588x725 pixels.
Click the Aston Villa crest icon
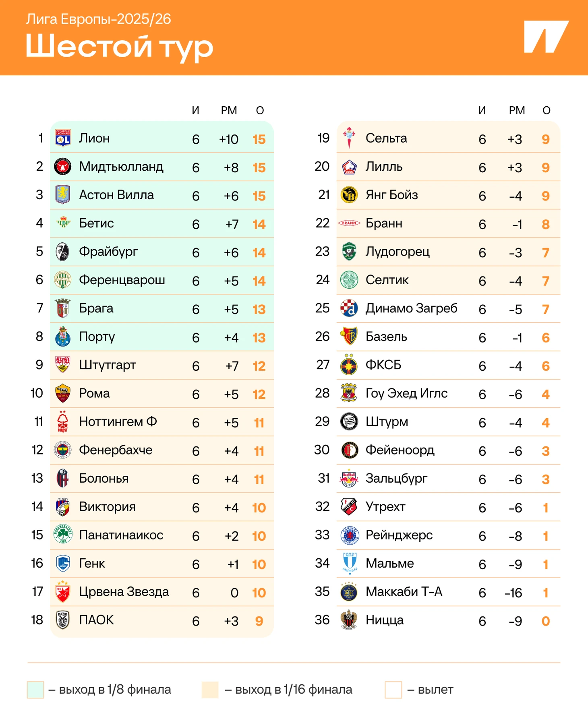coord(63,195)
